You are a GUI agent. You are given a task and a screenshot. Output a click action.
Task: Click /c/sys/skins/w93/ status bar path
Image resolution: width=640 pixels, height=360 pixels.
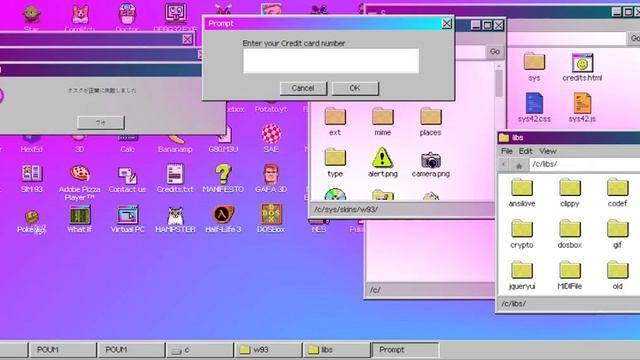coord(346,209)
